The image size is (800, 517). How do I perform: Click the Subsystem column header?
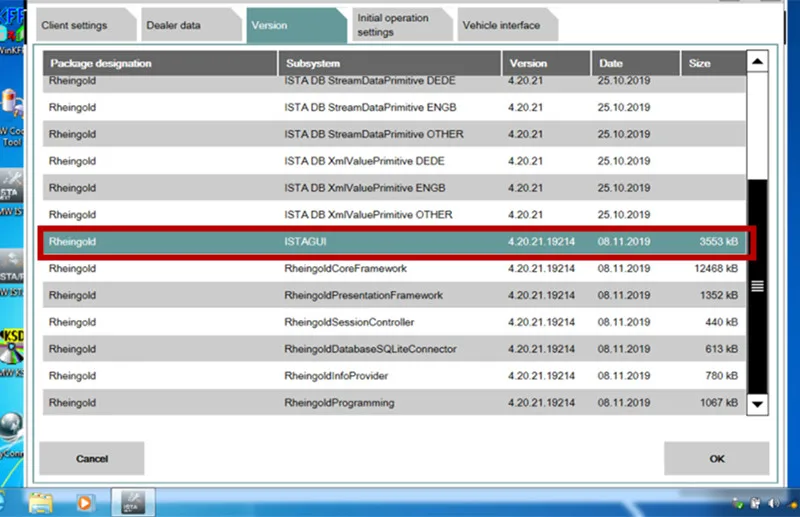click(x=389, y=63)
